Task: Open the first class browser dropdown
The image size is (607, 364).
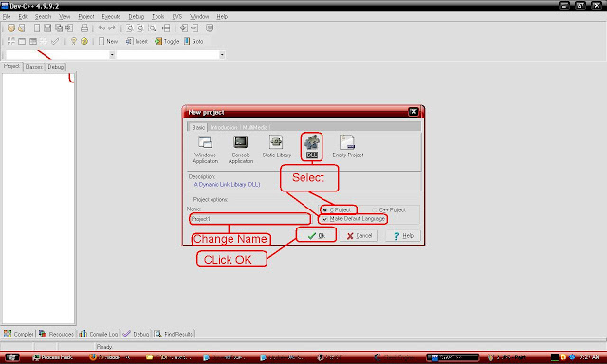Action: pyautogui.click(x=112, y=55)
